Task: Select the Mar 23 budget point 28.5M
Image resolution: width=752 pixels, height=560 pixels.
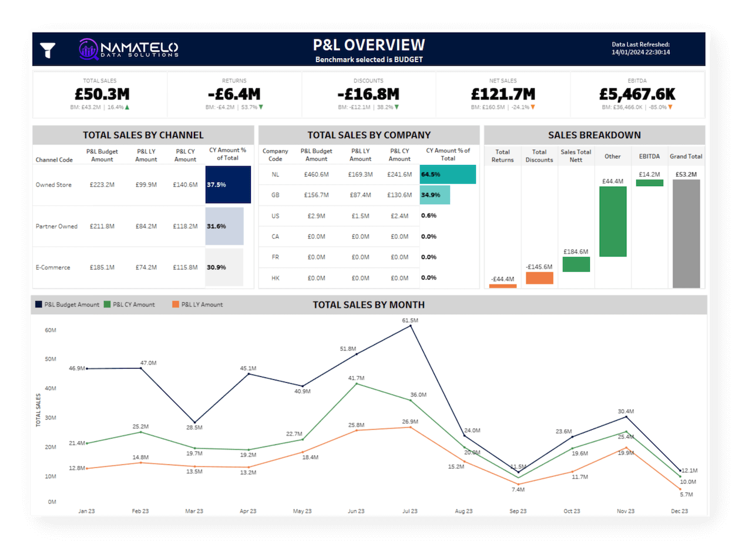Action: click(x=195, y=422)
